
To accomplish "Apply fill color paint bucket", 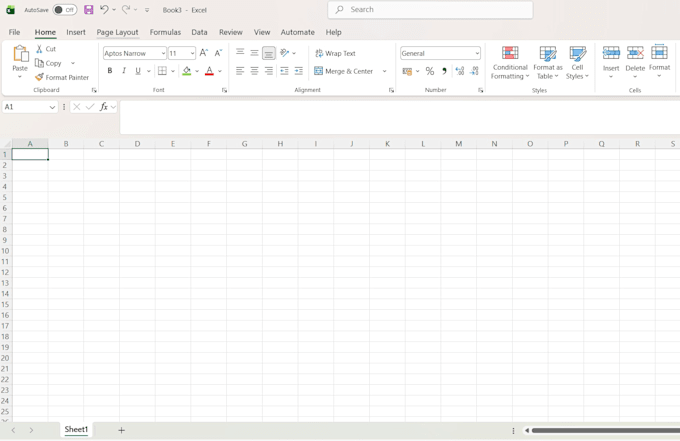I will pos(186,71).
